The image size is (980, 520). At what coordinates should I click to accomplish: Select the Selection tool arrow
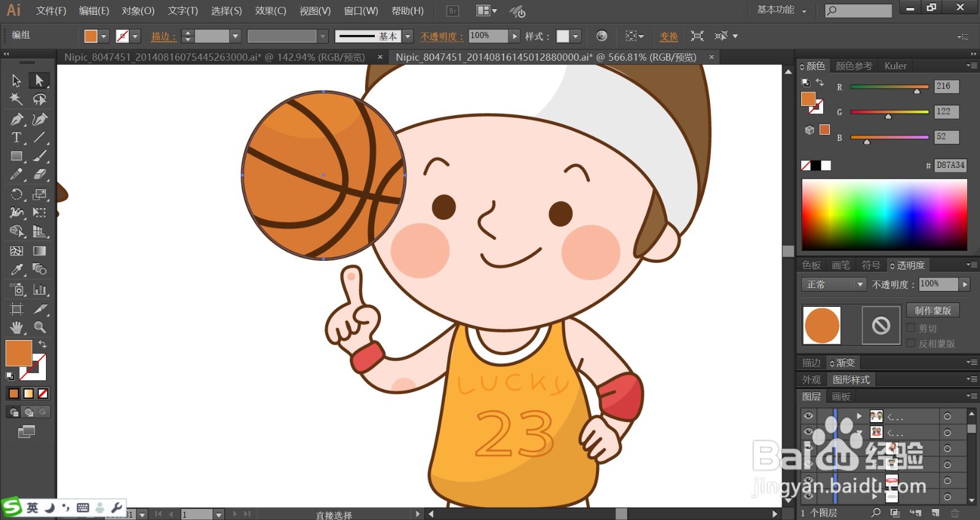click(17, 80)
